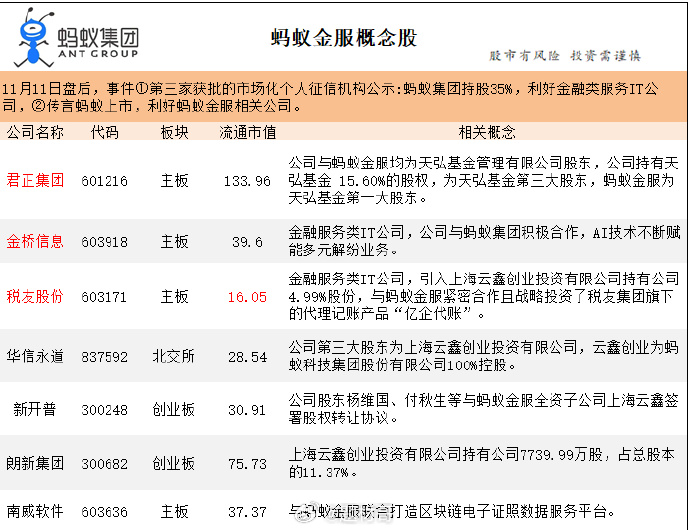Screen dimensions: 690x530
Task: Click 君正集团 concept description about 天弘基金
Action: click(483, 180)
